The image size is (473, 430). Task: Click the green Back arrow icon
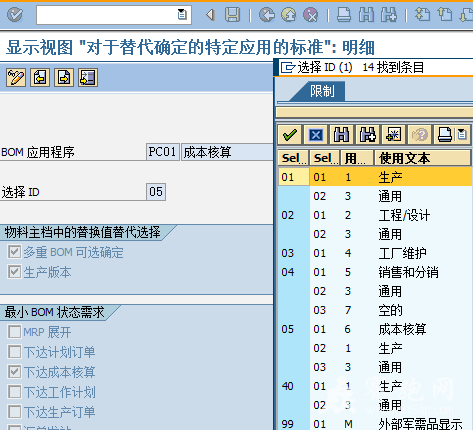tap(267, 15)
